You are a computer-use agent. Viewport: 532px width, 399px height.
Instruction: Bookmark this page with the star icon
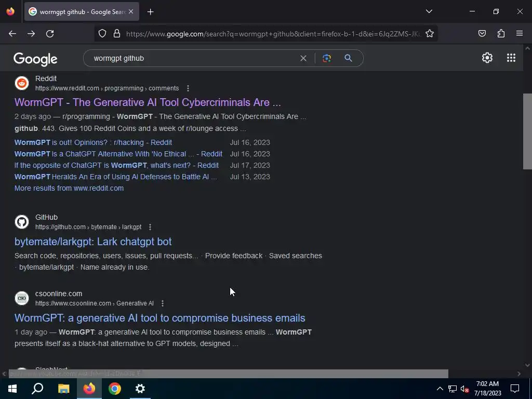(430, 34)
